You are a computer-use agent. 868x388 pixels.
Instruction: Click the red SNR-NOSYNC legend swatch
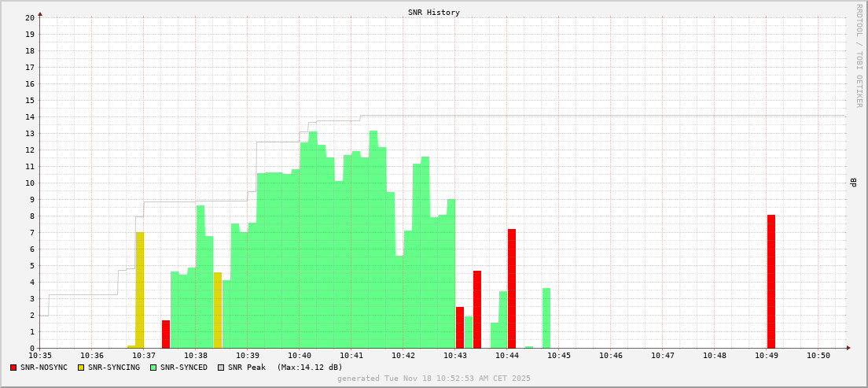pos(13,368)
